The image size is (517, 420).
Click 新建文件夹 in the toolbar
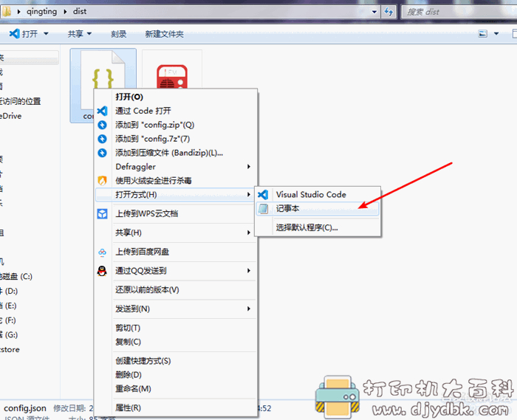pyautogui.click(x=164, y=34)
